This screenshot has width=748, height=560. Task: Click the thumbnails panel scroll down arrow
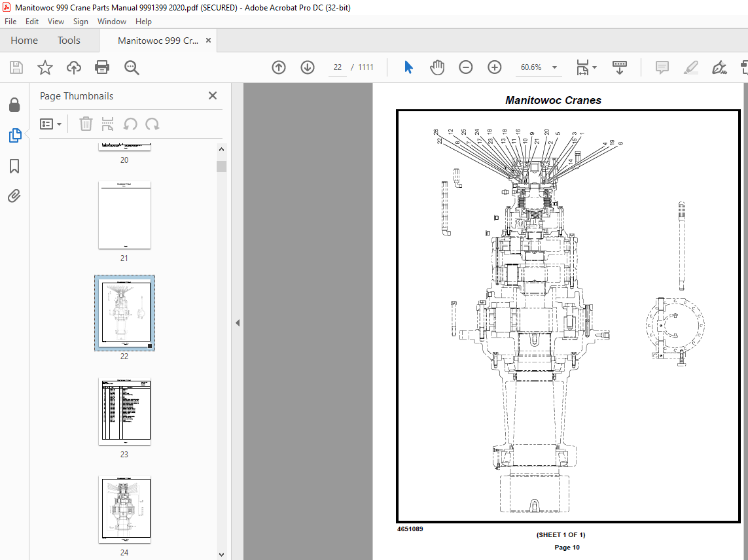coord(221,554)
